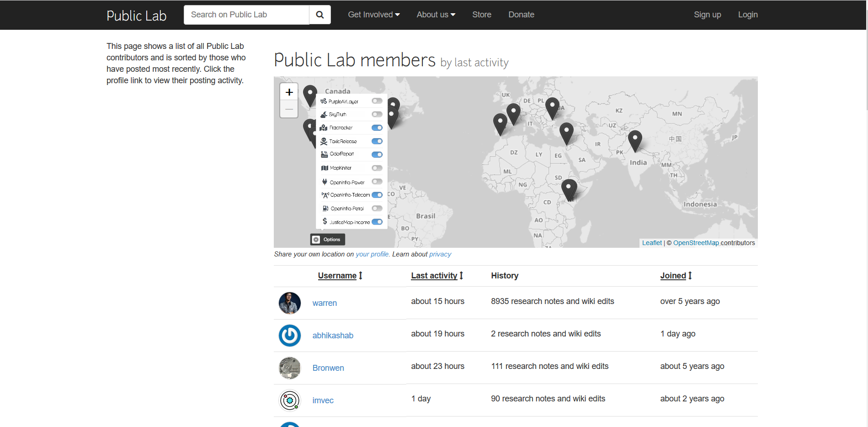Click the search magnifier icon

[320, 15]
